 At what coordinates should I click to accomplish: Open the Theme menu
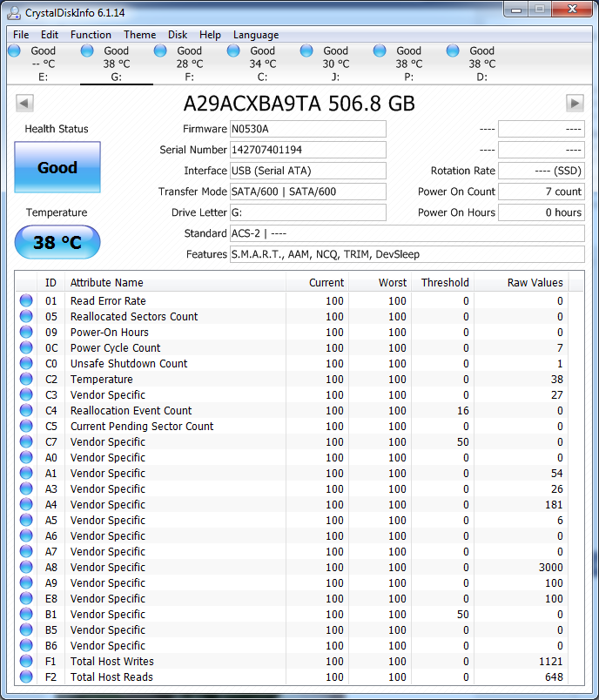click(139, 35)
